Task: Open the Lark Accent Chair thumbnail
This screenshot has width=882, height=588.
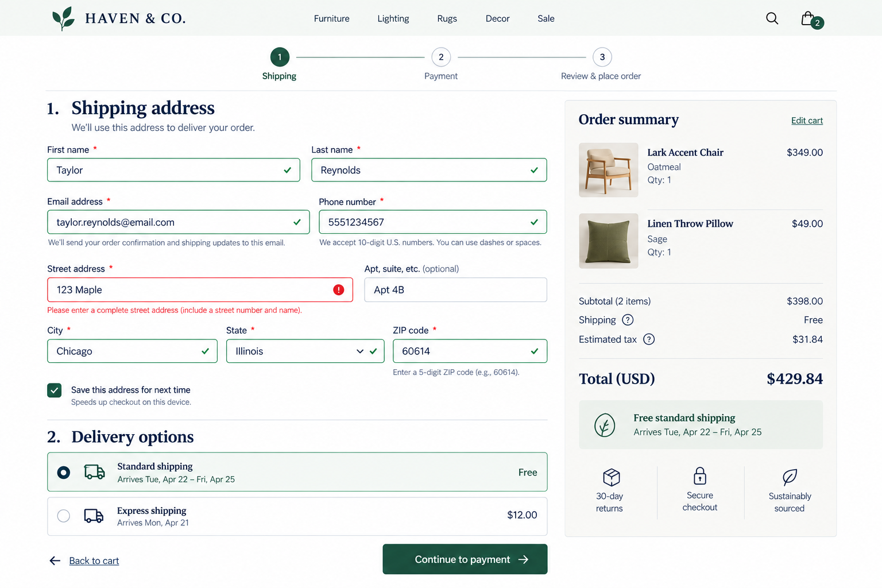Action: pyautogui.click(x=609, y=170)
